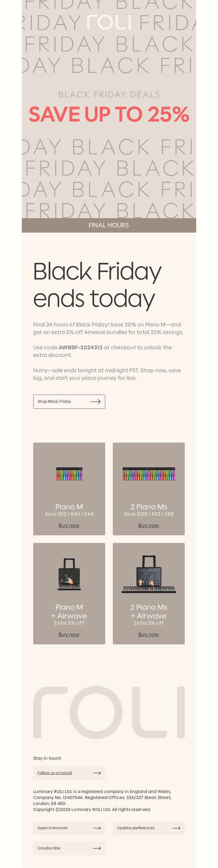The height and width of the screenshot is (868, 218).
Task: Click the arrow icon in Update preferences button
Action: click(x=176, y=828)
